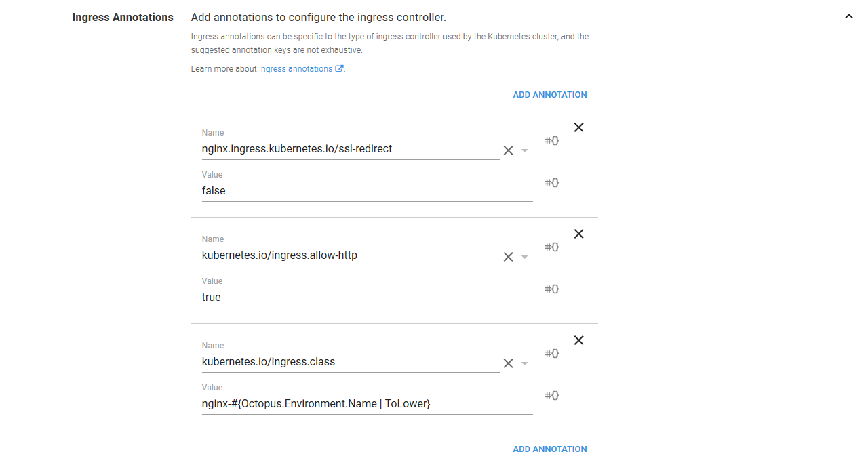Collapse the Ingress Annotations section
Screen dimensions: 868x471
point(848,17)
